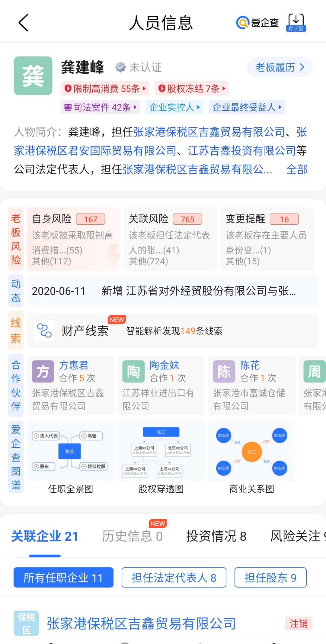Open 关联风险 765 card
Screen dimensions: 326x644
pyautogui.click(x=171, y=239)
